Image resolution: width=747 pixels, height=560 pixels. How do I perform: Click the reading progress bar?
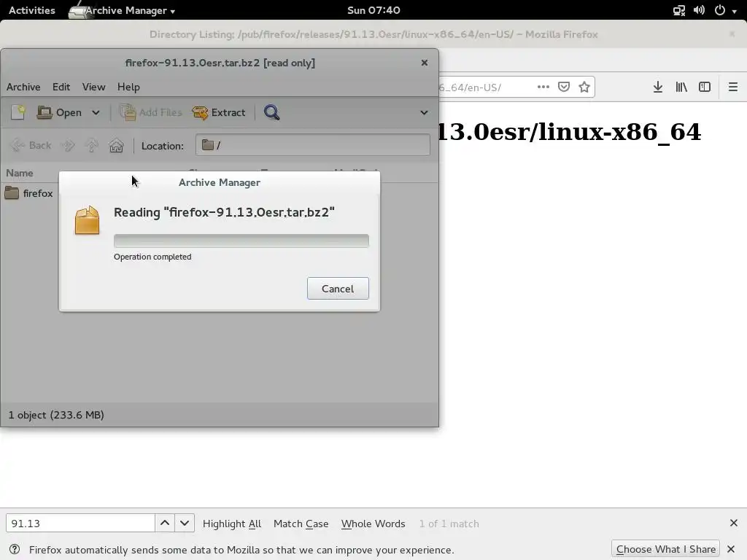click(241, 241)
